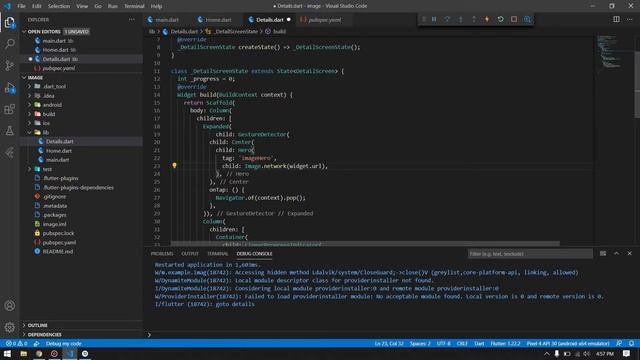This screenshot has width=640, height=360.
Task: Open the Windows Start menu
Action: coord(7,353)
